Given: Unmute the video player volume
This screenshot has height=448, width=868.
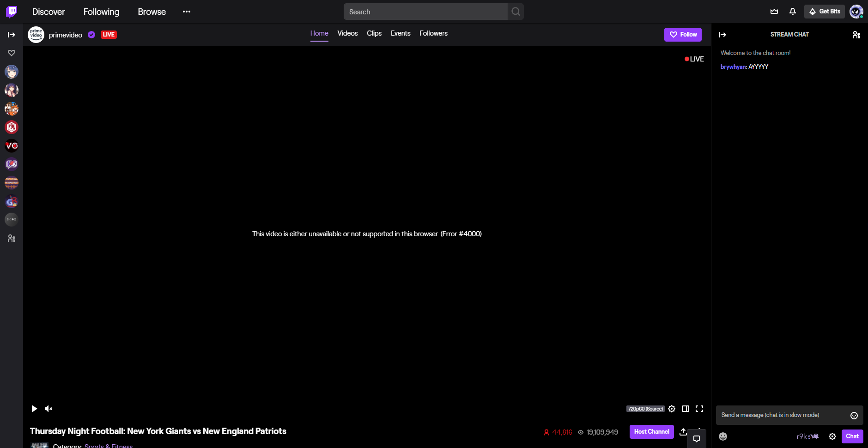Looking at the screenshot, I should [49, 409].
